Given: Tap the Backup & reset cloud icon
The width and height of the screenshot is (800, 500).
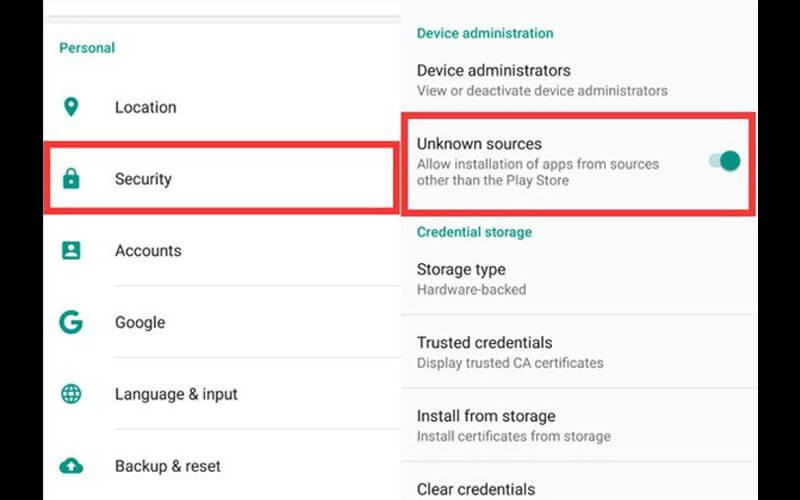Looking at the screenshot, I should coord(71,466).
